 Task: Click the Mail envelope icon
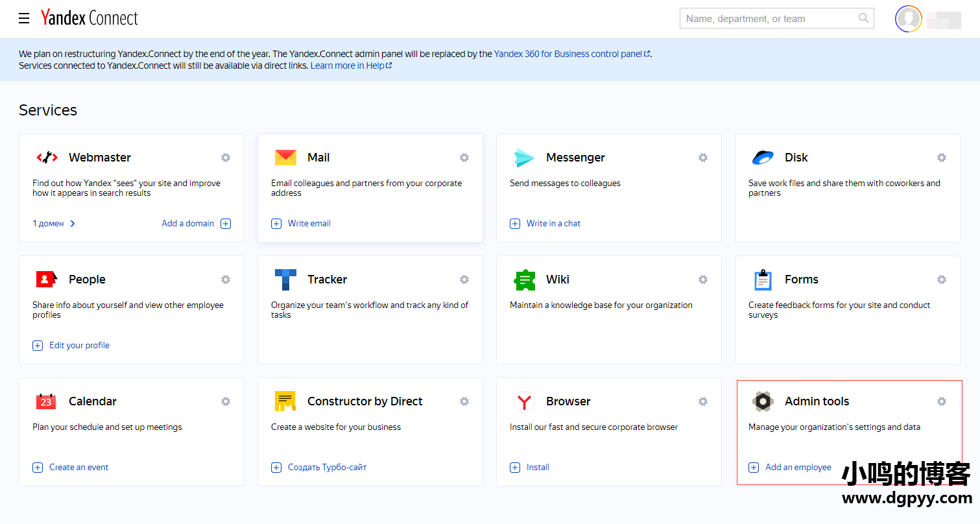[x=286, y=158]
